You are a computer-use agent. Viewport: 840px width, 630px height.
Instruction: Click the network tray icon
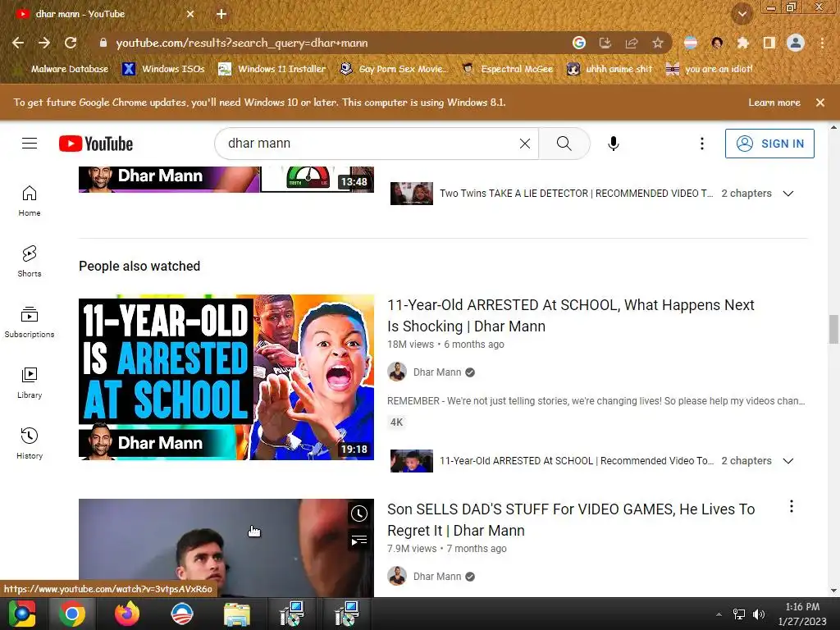[739, 614]
